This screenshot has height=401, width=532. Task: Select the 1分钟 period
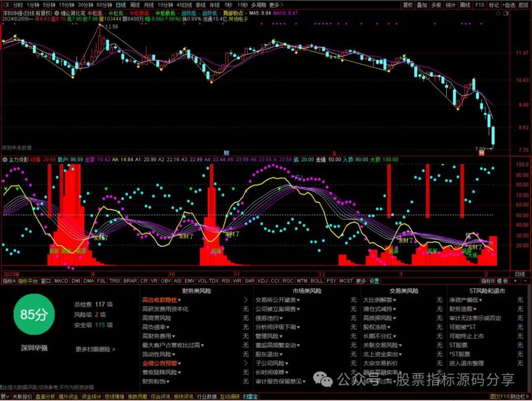[x=33, y=5]
